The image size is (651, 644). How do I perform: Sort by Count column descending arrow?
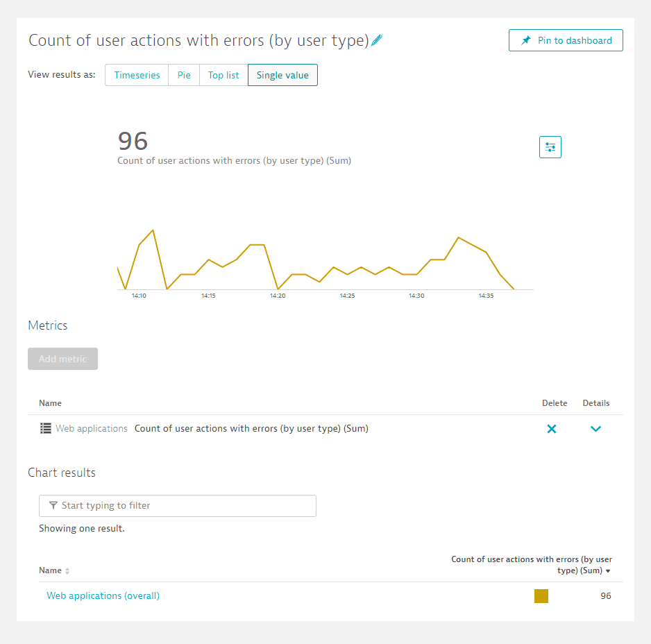[608, 571]
